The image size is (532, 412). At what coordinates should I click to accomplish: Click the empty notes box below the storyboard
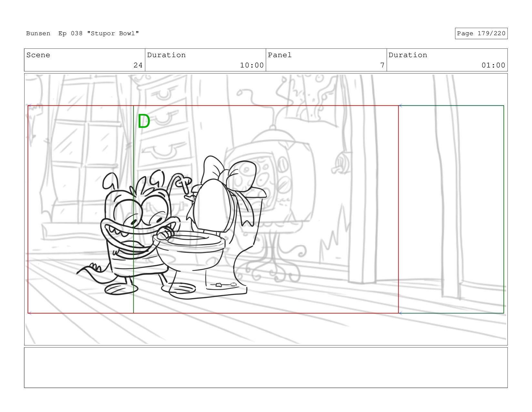266,367
